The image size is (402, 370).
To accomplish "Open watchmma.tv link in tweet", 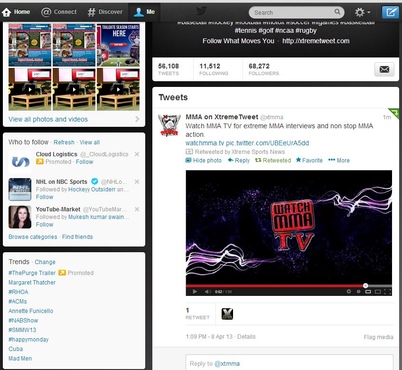I will click(x=205, y=143).
